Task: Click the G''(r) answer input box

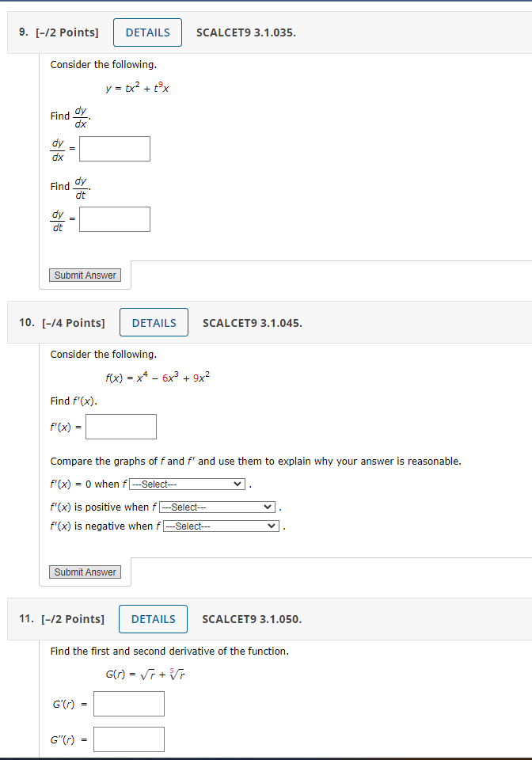Action: pos(128,739)
